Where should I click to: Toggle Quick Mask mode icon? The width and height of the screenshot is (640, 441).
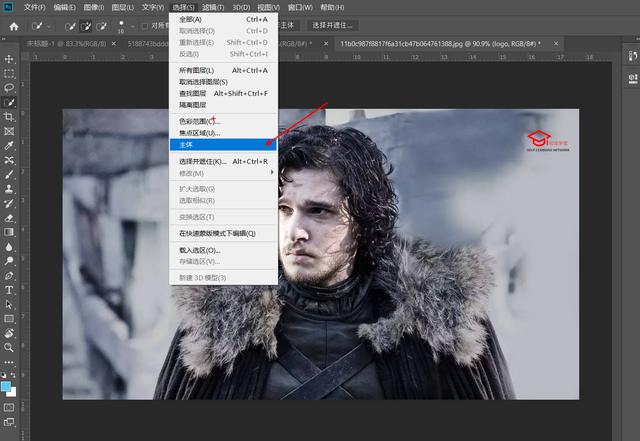point(9,408)
